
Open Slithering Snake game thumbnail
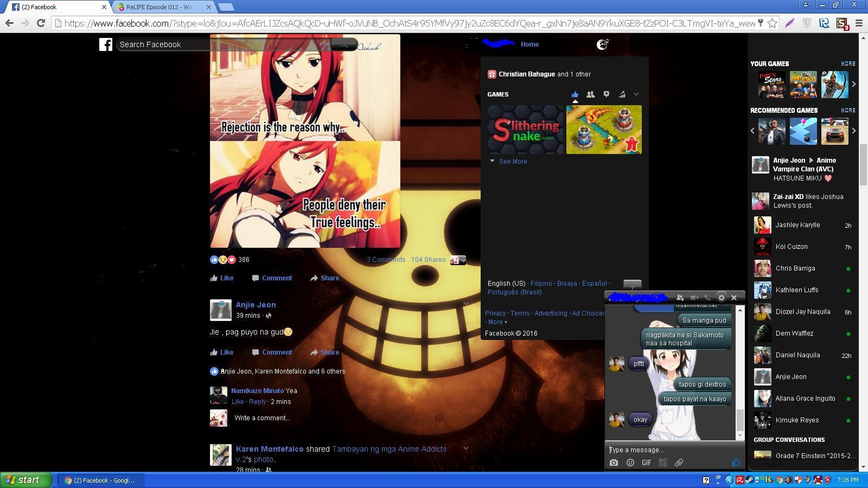[526, 130]
